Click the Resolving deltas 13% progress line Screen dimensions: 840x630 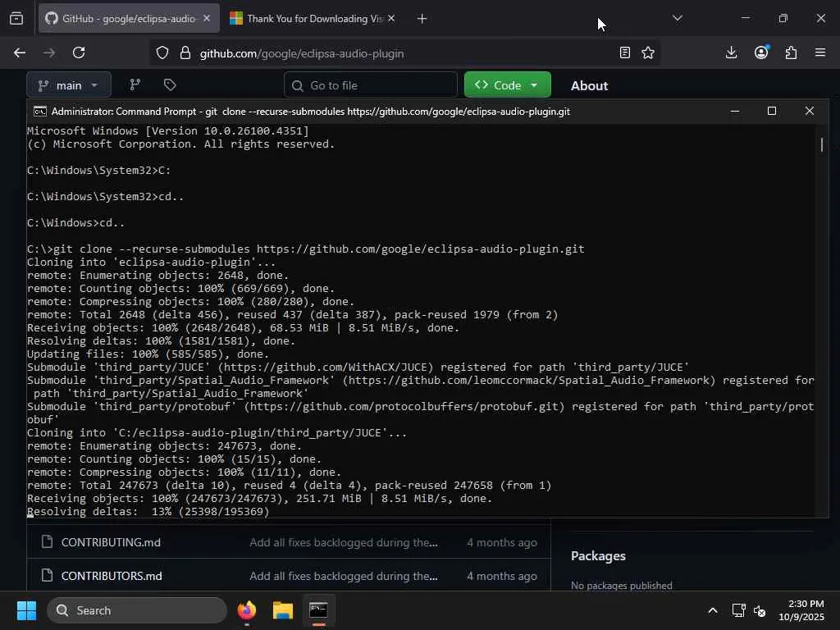pos(148,512)
